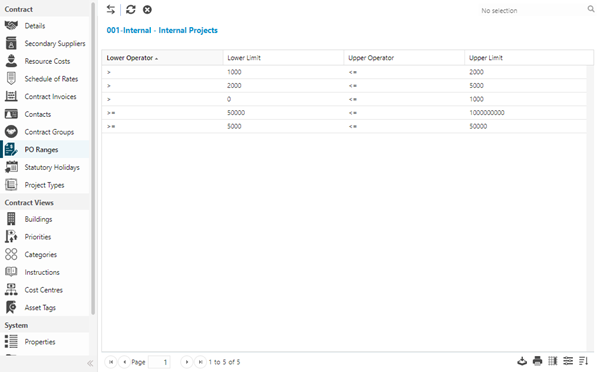Open Resource Costs worker icon
The height and width of the screenshot is (372, 600).
click(x=11, y=61)
